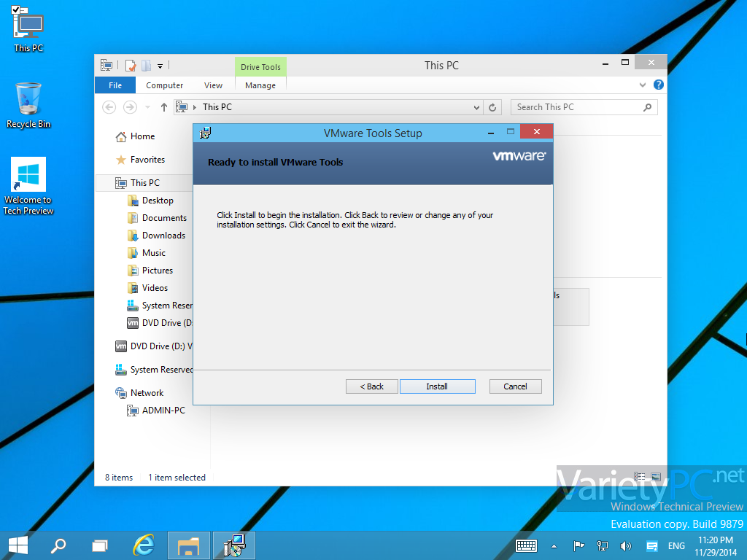This screenshot has width=747, height=560.
Task: Open Action Center flag icon
Action: point(578,545)
